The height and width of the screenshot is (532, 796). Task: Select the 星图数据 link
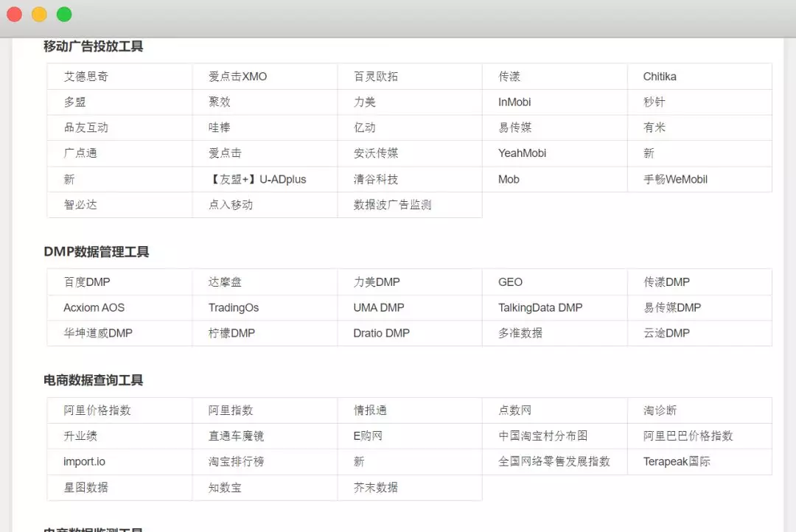click(x=85, y=487)
